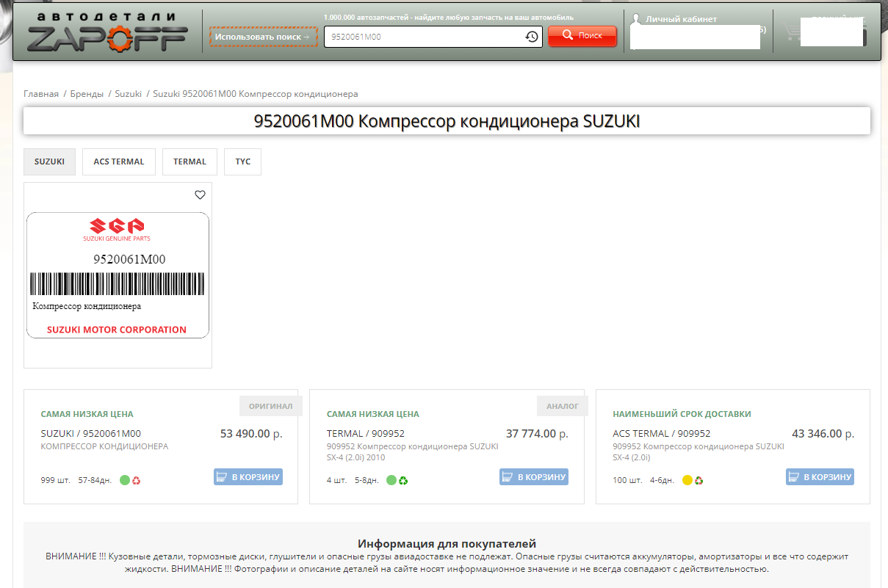
Task: Add product to favorites heart icon
Action: tap(200, 195)
